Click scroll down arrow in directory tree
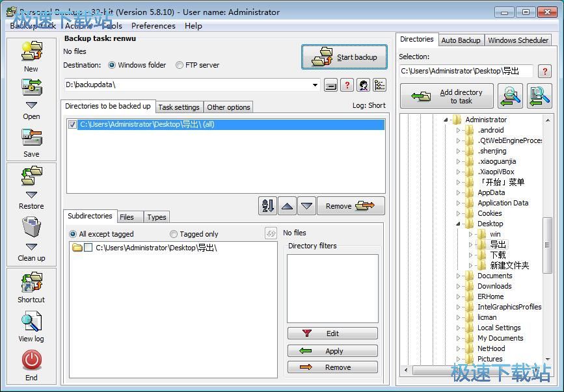564x392 pixels. click(547, 359)
